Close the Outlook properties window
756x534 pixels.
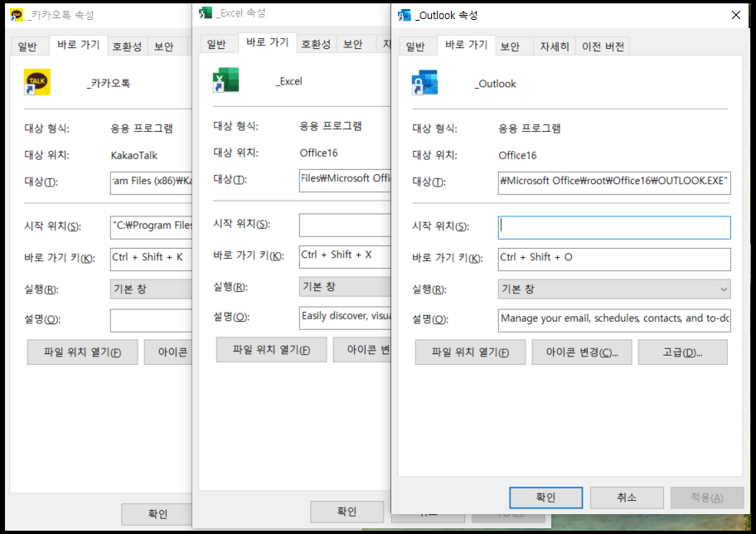click(x=736, y=15)
